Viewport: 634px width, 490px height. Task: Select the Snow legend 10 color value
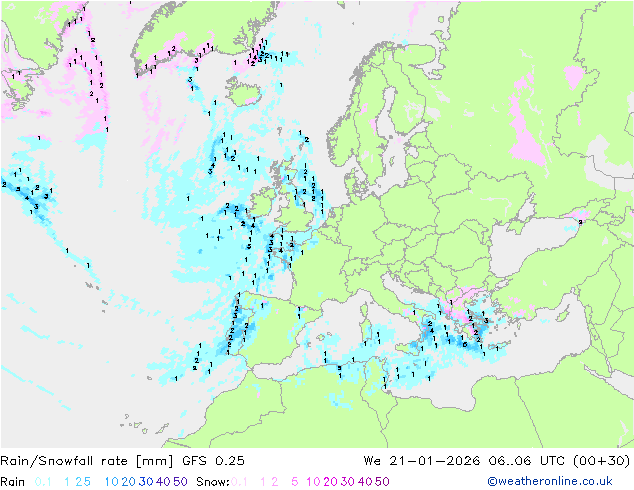[313, 482]
